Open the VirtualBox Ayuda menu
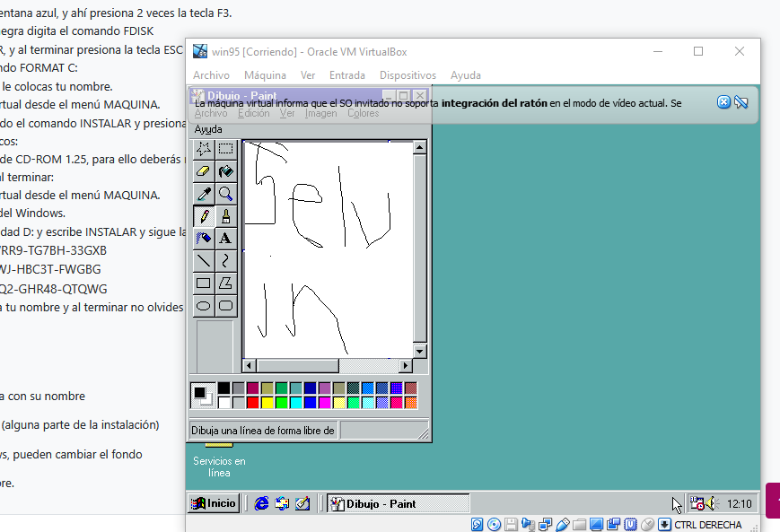This screenshot has width=780, height=532. 466,75
